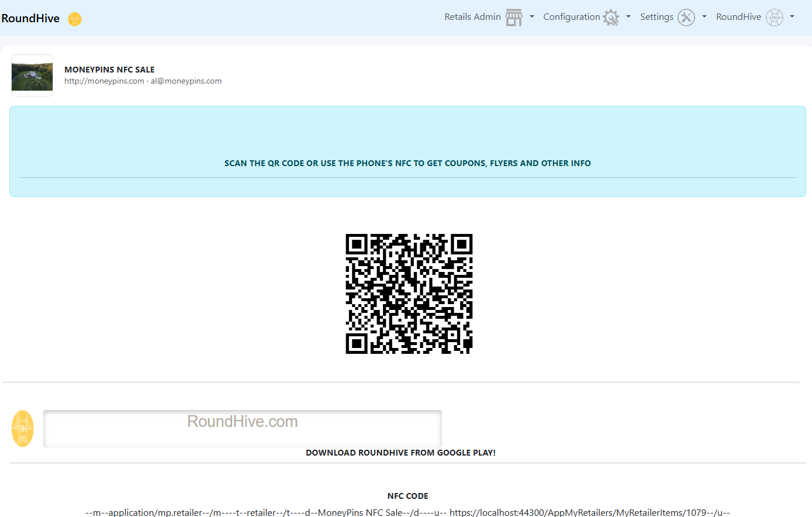This screenshot has width=812, height=517.
Task: Click 'DOWNLOAD ROUNDHIVE FROM GOOGLE PLAY!' text
Action: pos(401,453)
